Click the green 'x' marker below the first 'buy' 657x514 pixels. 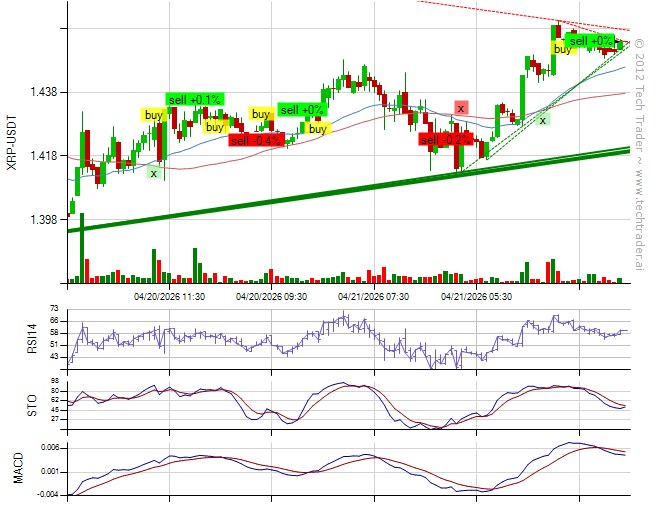[154, 173]
